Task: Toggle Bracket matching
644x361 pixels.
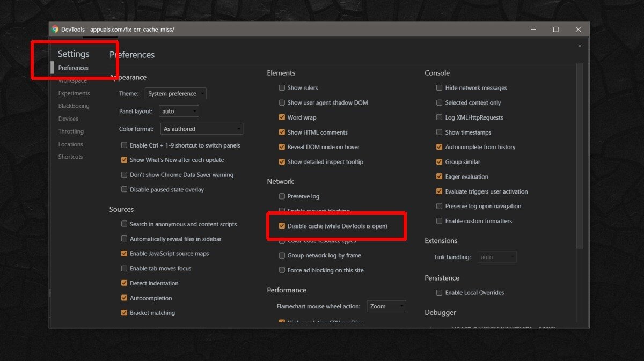Action: pyautogui.click(x=123, y=312)
